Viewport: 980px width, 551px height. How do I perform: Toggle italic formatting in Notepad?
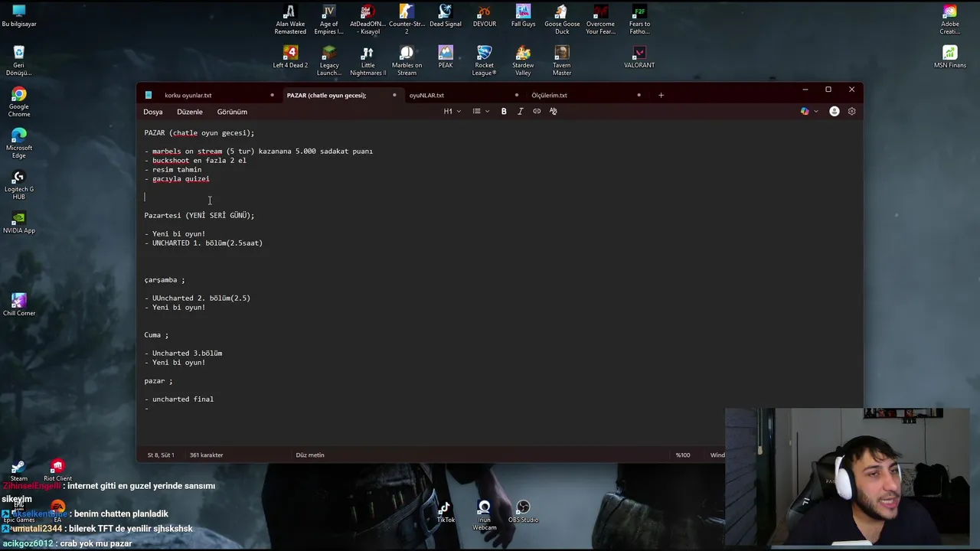click(521, 112)
